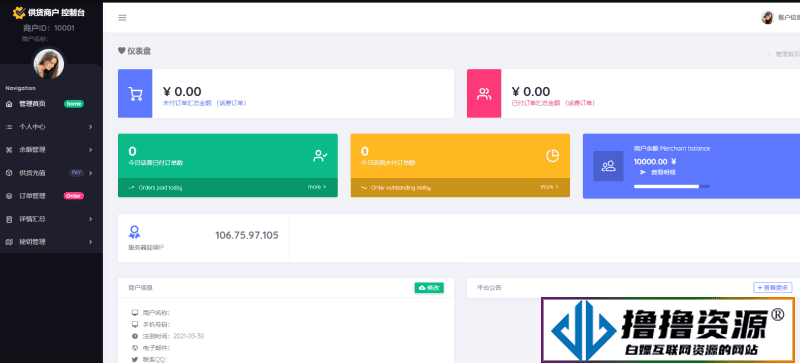Click the pie chart icon on yellow card
This screenshot has width=800, height=363.
pyautogui.click(x=553, y=156)
